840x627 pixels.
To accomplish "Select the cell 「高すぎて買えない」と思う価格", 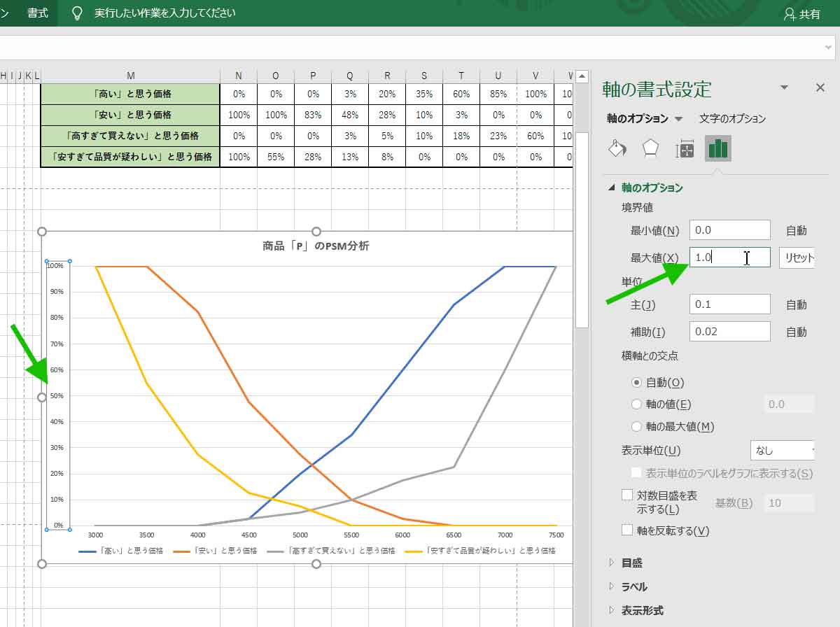I will [x=131, y=136].
